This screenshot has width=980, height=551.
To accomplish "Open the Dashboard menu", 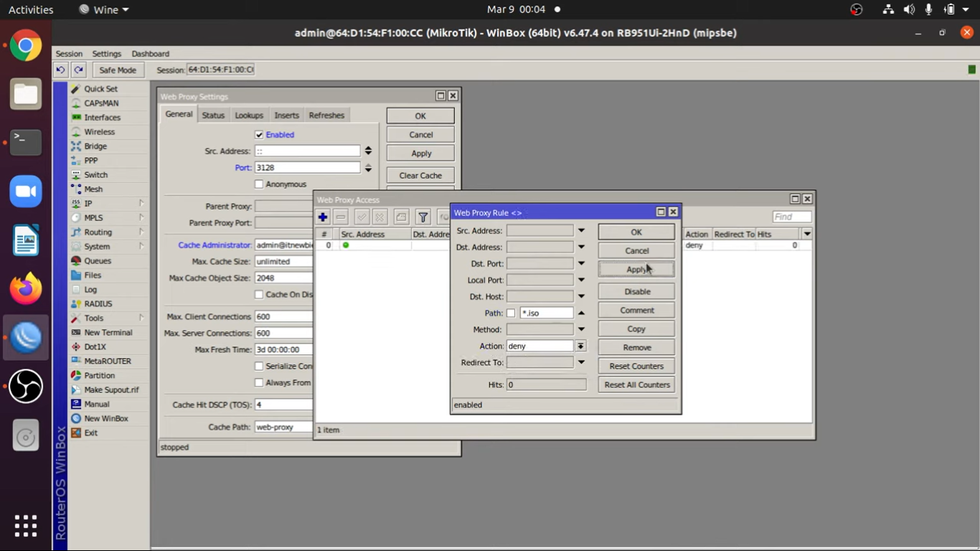I will [150, 54].
